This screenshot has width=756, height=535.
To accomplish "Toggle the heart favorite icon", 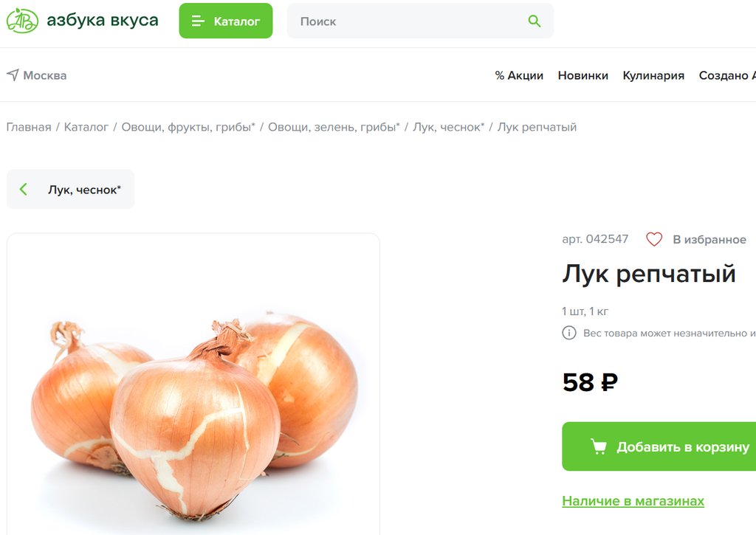I will click(x=654, y=239).
